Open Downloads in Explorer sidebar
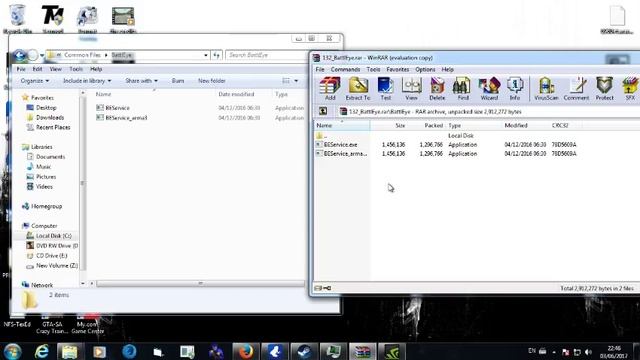The image size is (640, 360). coord(45,118)
